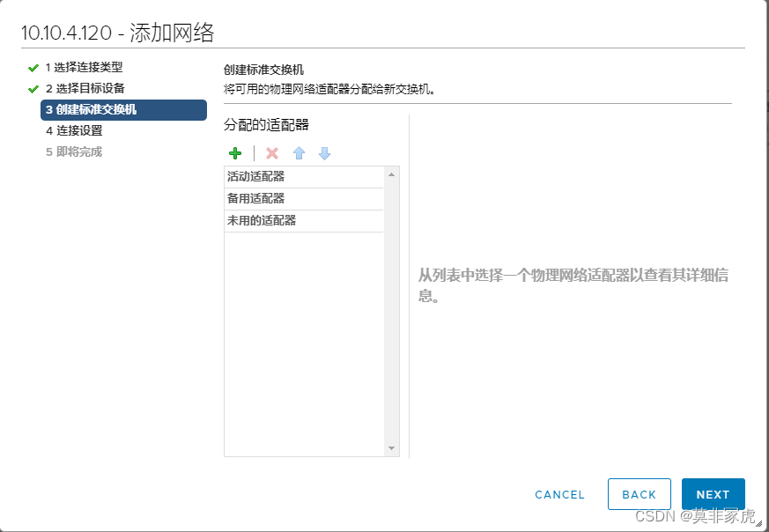Click the move up arrow icon
The image size is (769, 532).
click(299, 153)
